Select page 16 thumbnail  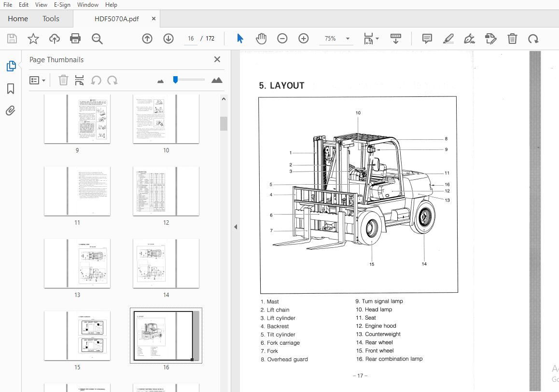166,336
